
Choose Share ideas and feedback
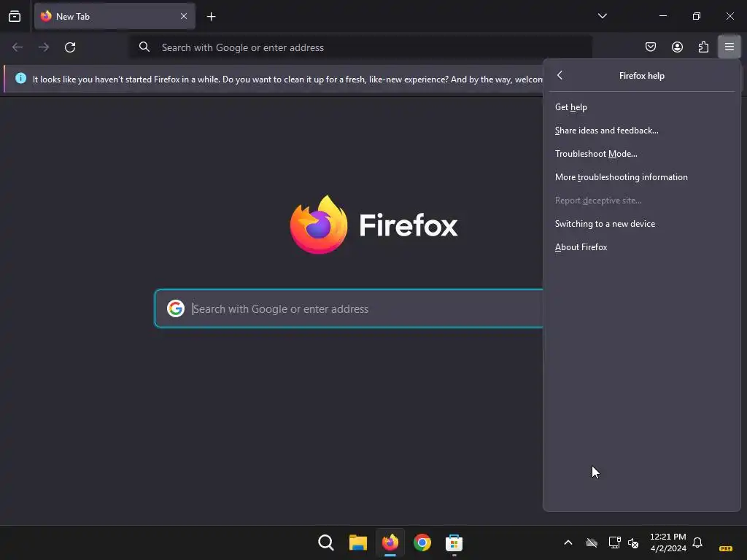642,131
